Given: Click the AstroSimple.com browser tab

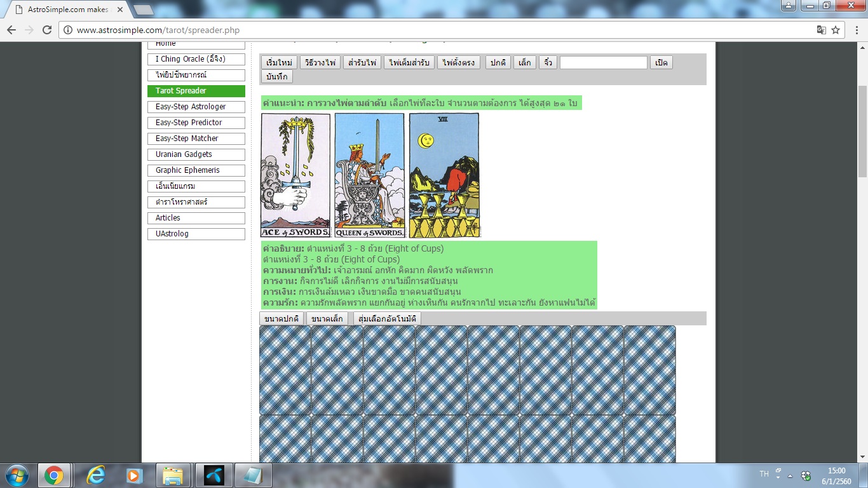Looking at the screenshot, I should click(x=69, y=10).
